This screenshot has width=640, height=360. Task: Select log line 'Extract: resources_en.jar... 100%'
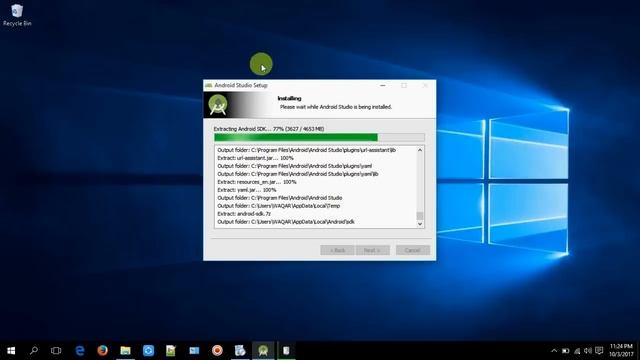pyautogui.click(x=257, y=182)
